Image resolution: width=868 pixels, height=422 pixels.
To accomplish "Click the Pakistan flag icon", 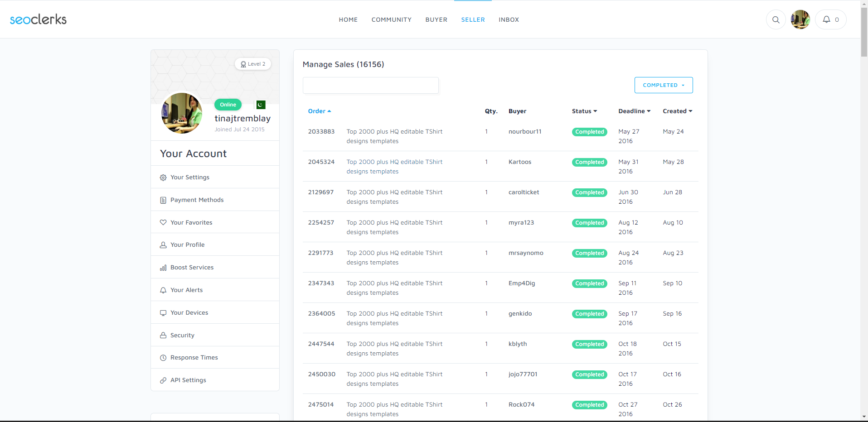I will (x=261, y=105).
